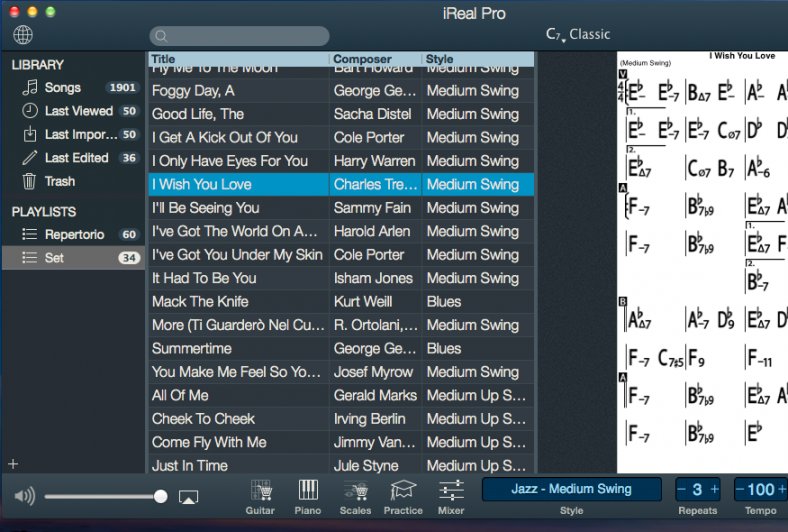Mute audio using the speaker icon
The width and height of the screenshot is (788, 532).
24,496
